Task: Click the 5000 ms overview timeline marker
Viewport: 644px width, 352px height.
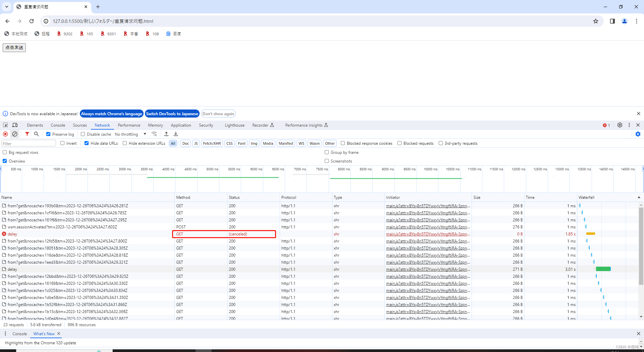Action: [212, 169]
